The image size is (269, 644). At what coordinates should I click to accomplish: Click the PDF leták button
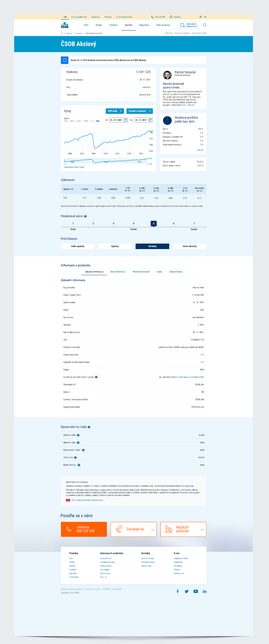115,111
